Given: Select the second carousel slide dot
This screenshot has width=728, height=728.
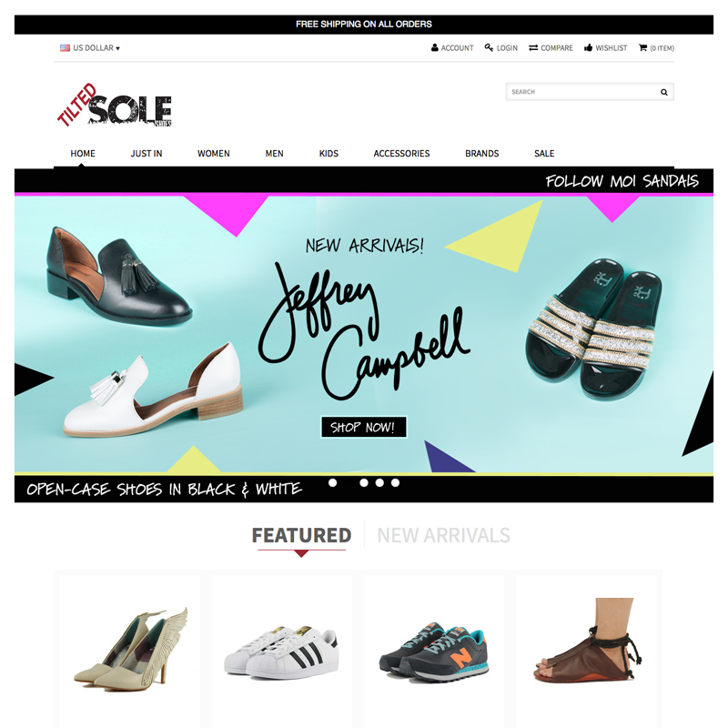Looking at the screenshot, I should coord(364,483).
